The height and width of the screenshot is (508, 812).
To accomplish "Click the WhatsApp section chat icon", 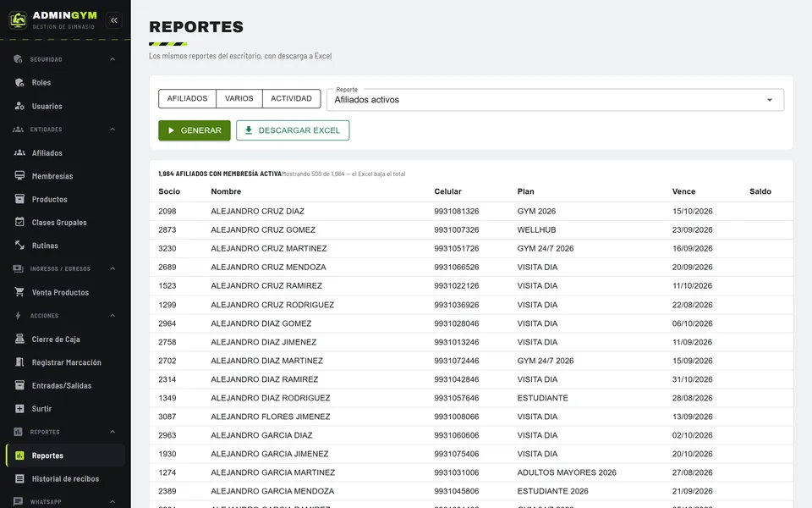I will point(18,501).
